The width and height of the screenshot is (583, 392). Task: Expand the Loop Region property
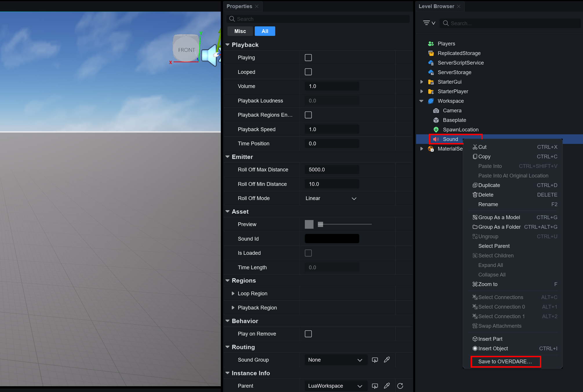pos(233,293)
